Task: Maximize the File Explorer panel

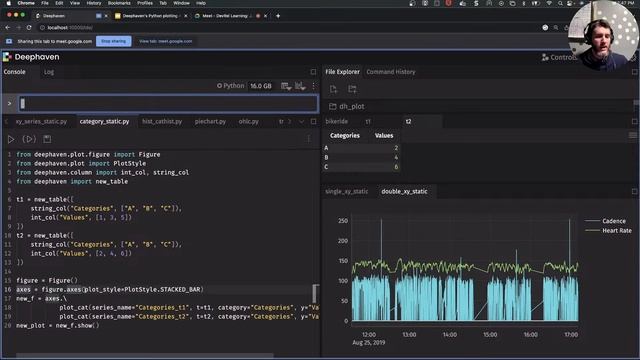Action: coord(634,72)
